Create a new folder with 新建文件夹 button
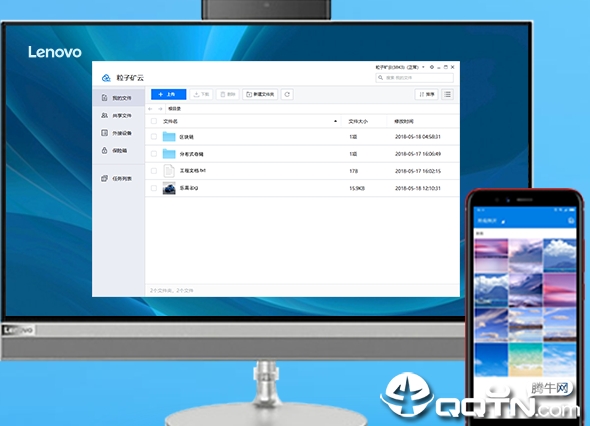This screenshot has height=426, width=590. 260,94
